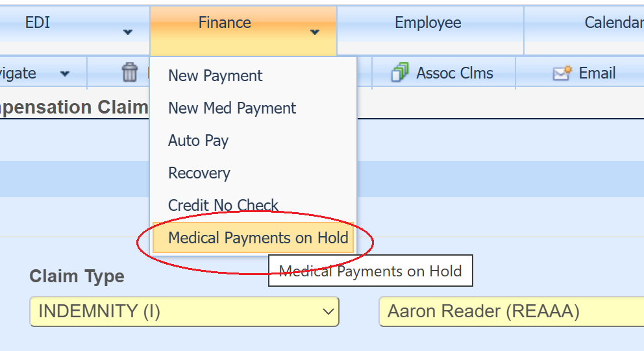The width and height of the screenshot is (644, 351).
Task: Select Credit No Check option
Action: (x=223, y=206)
